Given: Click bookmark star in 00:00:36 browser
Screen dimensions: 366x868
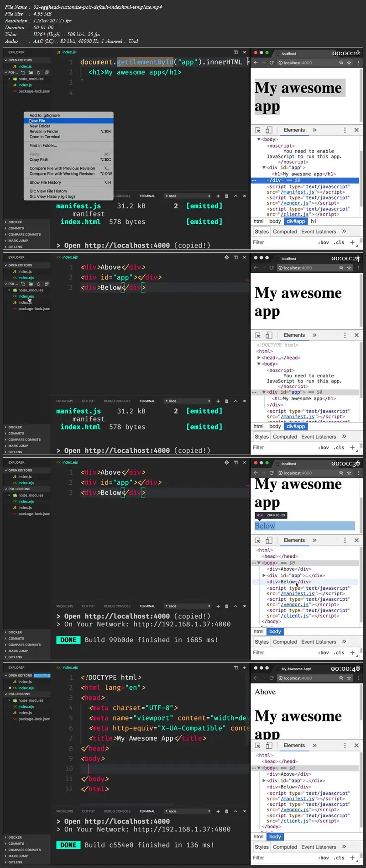Looking at the screenshot, I should (x=349, y=473).
